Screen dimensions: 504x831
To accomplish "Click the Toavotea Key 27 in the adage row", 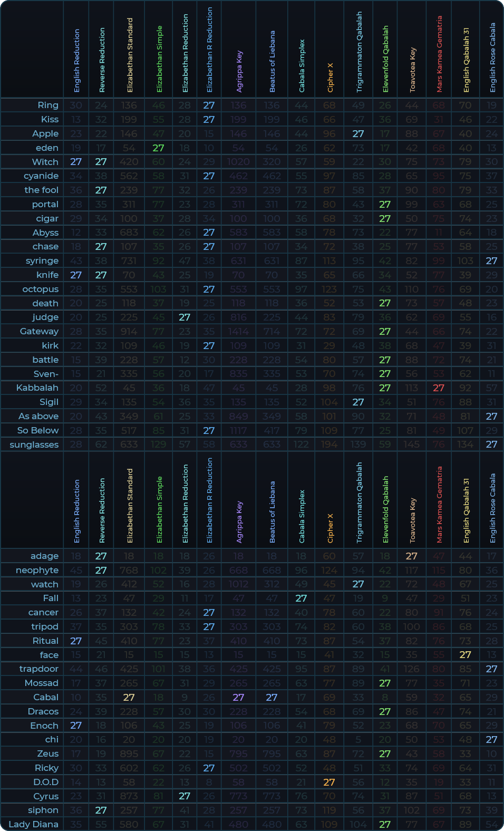I will point(412,556).
